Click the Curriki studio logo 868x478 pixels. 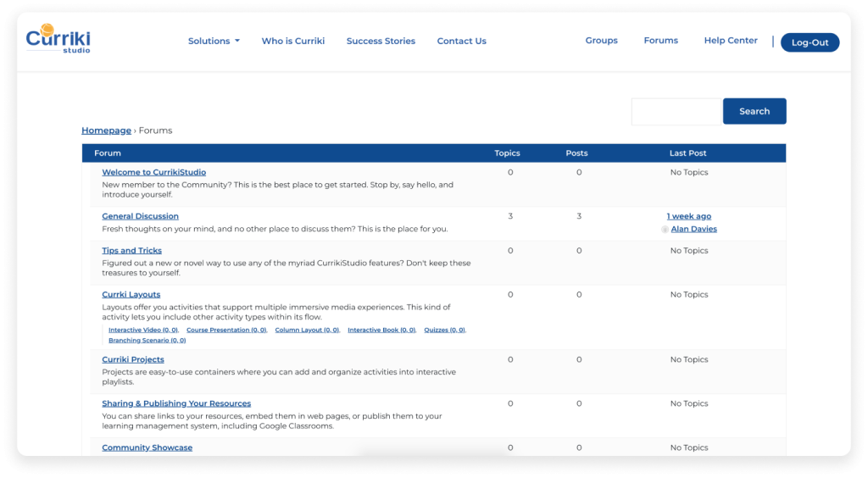(58, 39)
